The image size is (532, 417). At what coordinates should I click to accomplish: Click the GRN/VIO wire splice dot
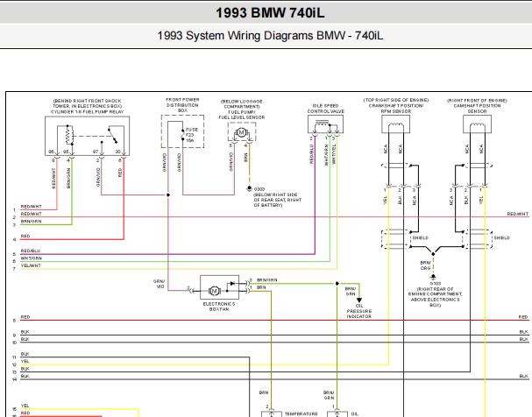(x=168, y=195)
